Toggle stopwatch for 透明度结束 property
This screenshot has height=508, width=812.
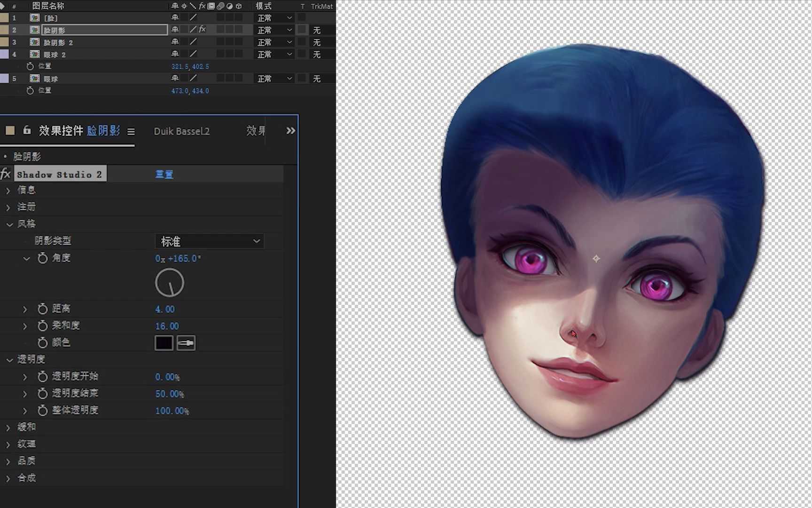[x=43, y=393]
